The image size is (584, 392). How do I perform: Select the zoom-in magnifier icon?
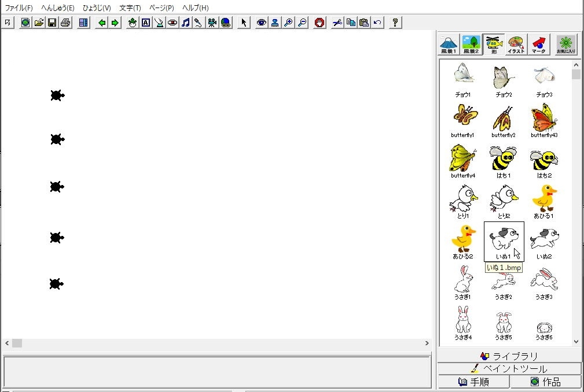289,23
